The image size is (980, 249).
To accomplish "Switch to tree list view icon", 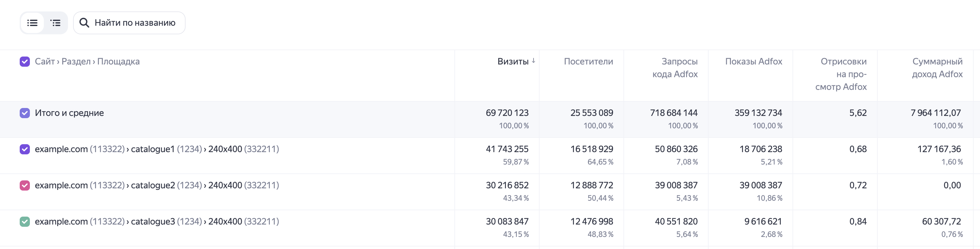I will tap(56, 23).
